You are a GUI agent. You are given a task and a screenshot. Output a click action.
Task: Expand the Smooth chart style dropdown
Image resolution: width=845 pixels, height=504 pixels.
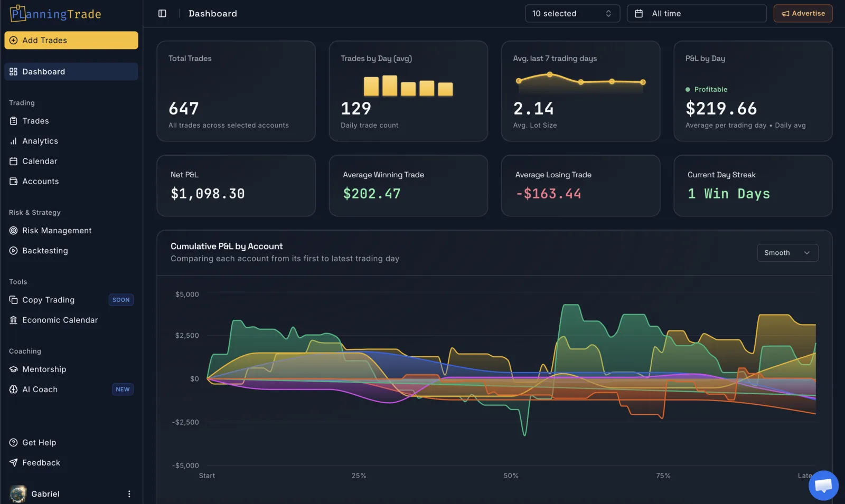click(787, 253)
